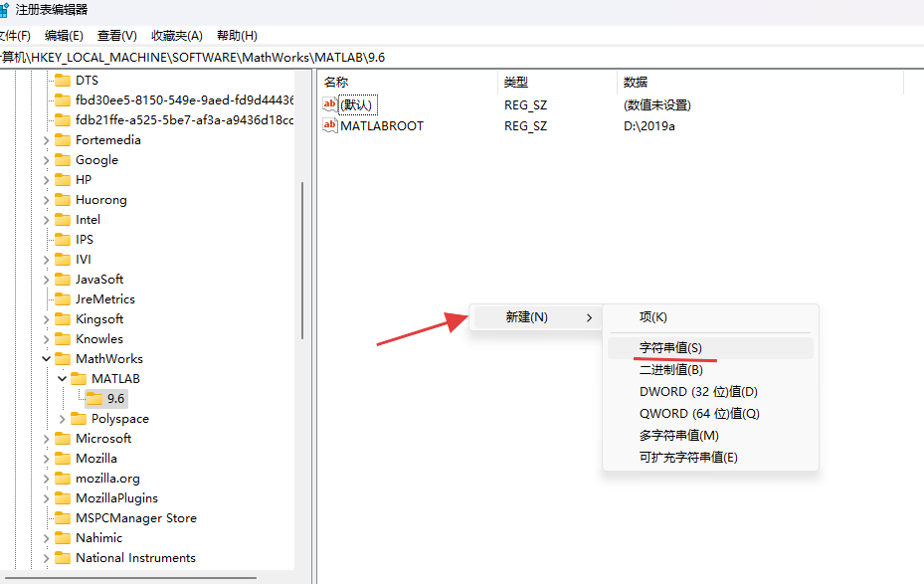Choose DWORD (32 位)值(D)

(x=710, y=391)
